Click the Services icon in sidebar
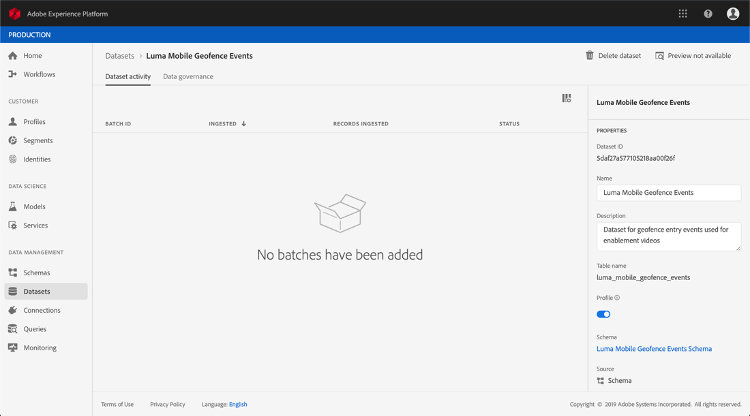 (13, 225)
